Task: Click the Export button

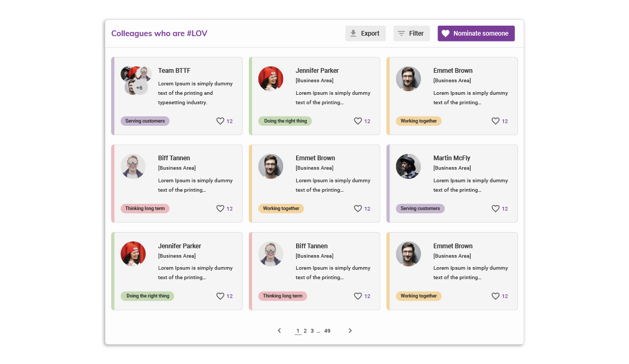Action: point(365,34)
